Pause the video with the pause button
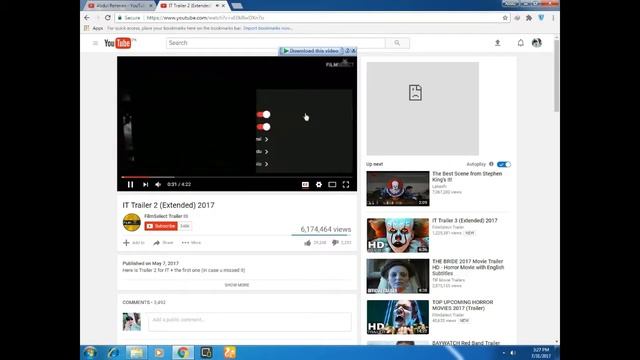640x360 pixels. 130,184
